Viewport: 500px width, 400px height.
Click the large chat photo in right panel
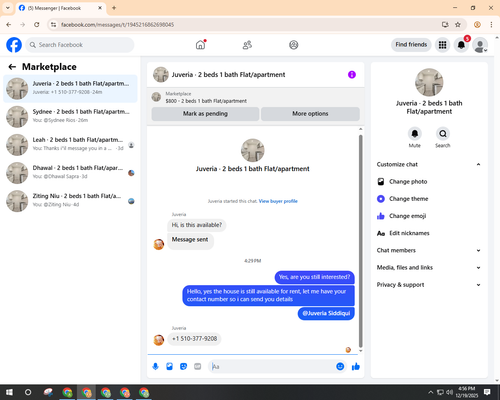point(429,82)
